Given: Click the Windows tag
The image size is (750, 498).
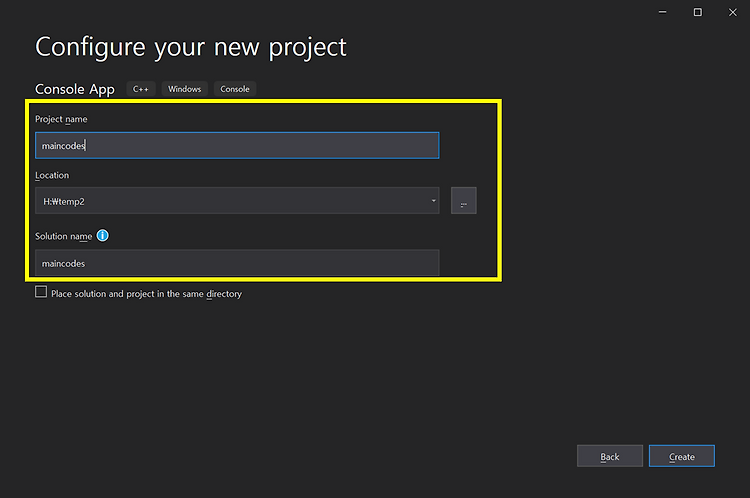Looking at the screenshot, I should 185,89.
